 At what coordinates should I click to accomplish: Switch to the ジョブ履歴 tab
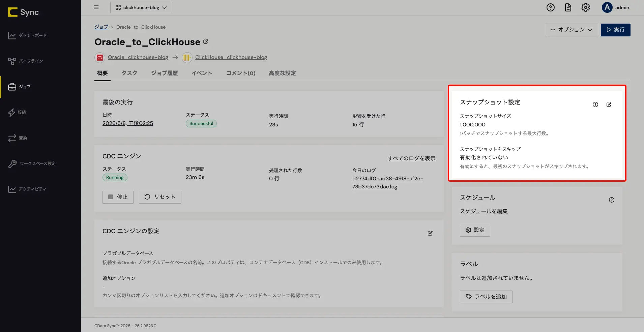pyautogui.click(x=164, y=73)
